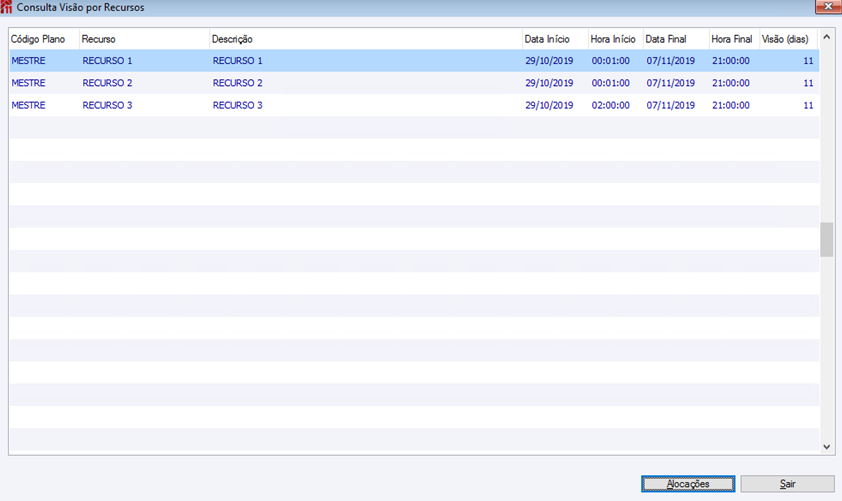Click Data Final 07/11/2019 in RECURSO 1 row
Viewport: 842px width, 501px height.
point(671,61)
